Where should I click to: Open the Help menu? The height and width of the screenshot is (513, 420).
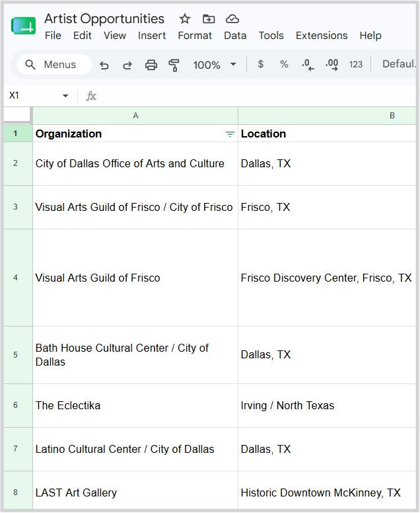click(x=370, y=35)
